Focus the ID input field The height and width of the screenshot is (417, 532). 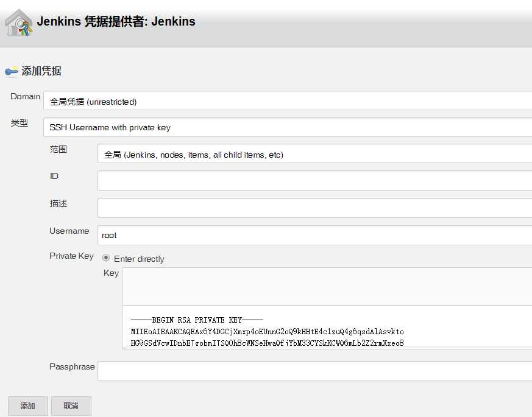coord(314,180)
